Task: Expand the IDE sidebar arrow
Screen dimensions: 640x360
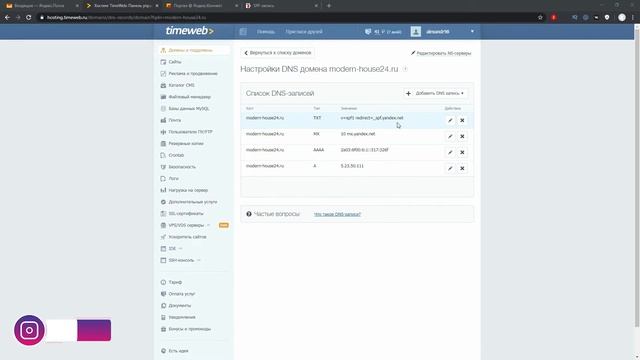Action: [x=180, y=249]
